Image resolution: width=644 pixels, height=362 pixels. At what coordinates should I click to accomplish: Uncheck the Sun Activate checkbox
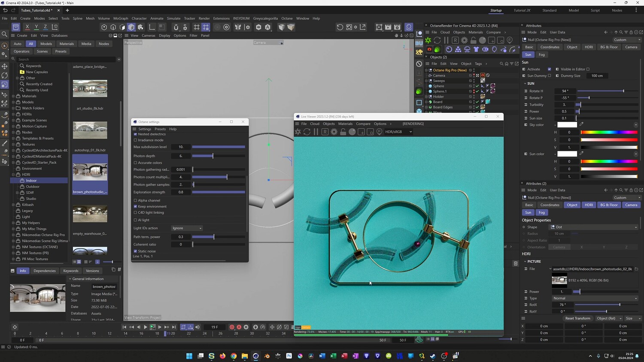click(550, 69)
